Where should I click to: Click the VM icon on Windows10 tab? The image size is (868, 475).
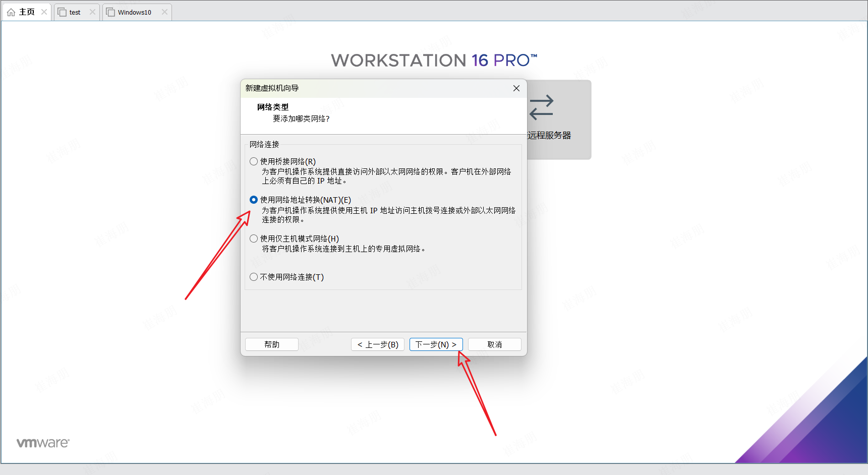pos(110,12)
